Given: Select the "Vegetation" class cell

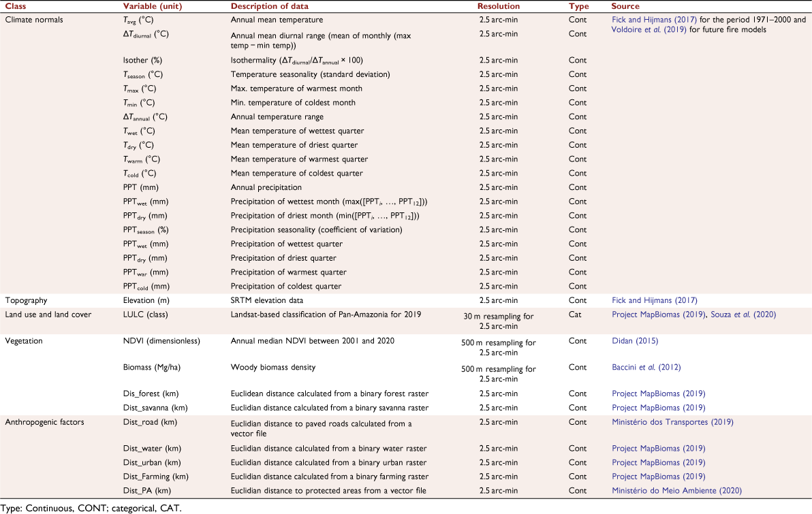Looking at the screenshot, I should (x=24, y=340).
